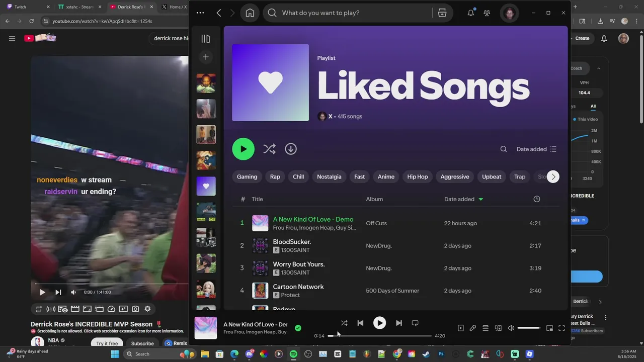Screen dimensions: 644x362
Task: Search within Liked Songs playlist
Action: pos(504,149)
